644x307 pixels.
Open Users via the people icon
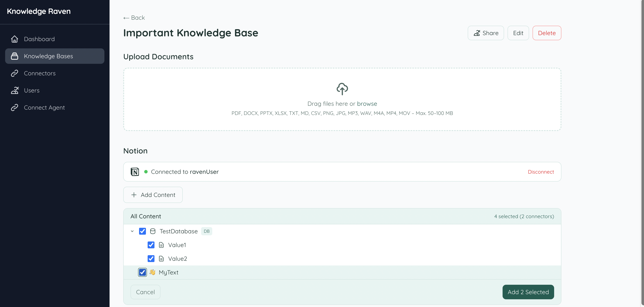pos(15,90)
